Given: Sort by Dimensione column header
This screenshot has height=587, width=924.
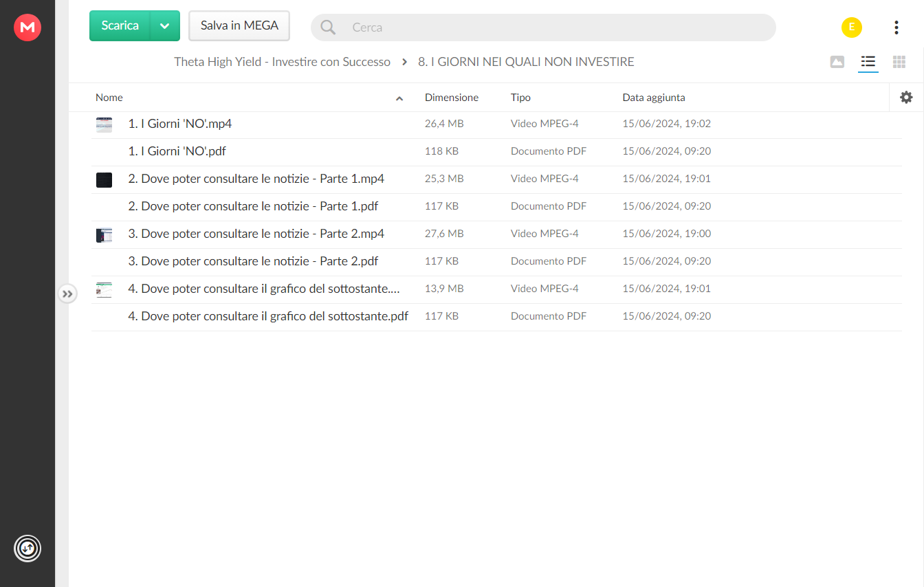Looking at the screenshot, I should (452, 98).
